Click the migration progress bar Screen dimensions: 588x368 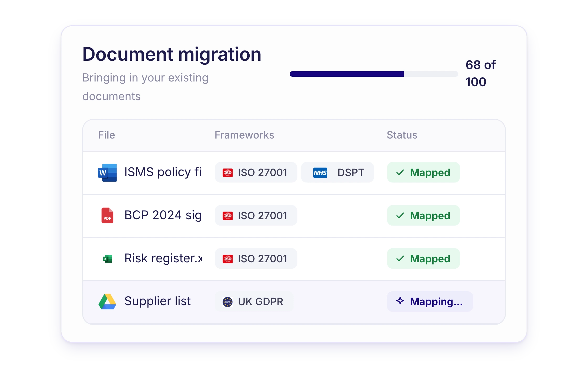point(374,74)
